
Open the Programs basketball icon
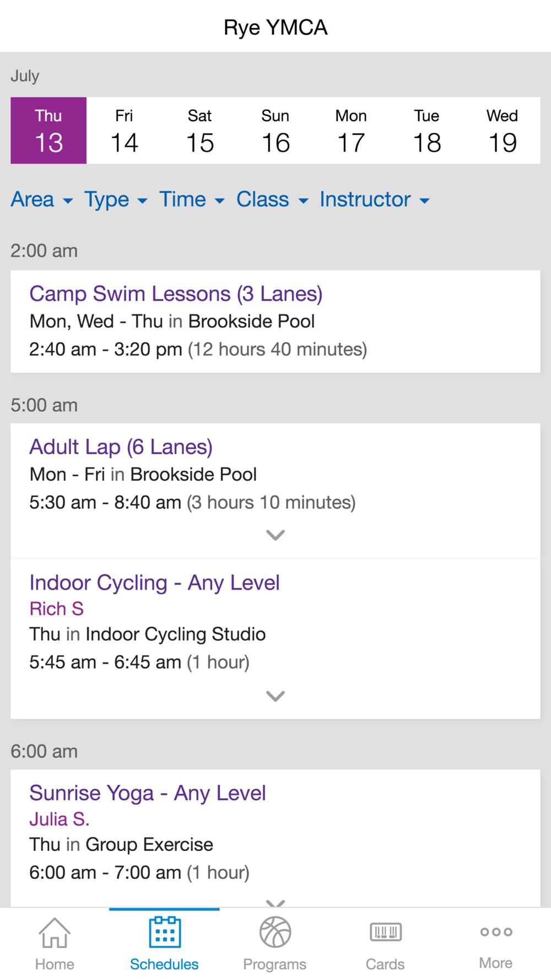[275, 932]
